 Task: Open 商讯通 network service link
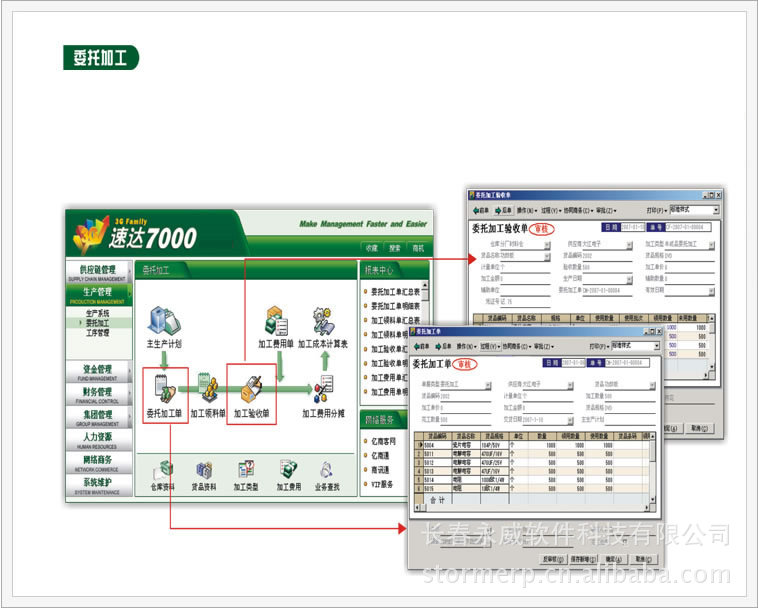(380, 470)
